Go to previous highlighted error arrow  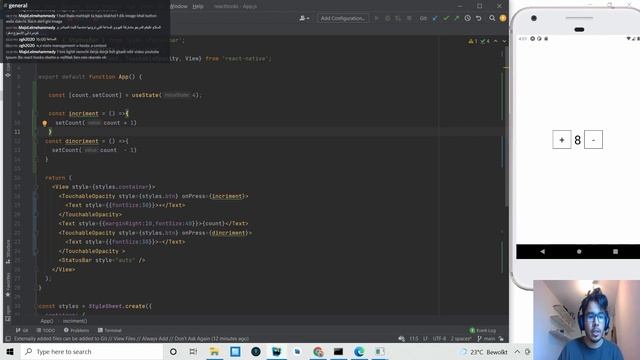click(496, 41)
